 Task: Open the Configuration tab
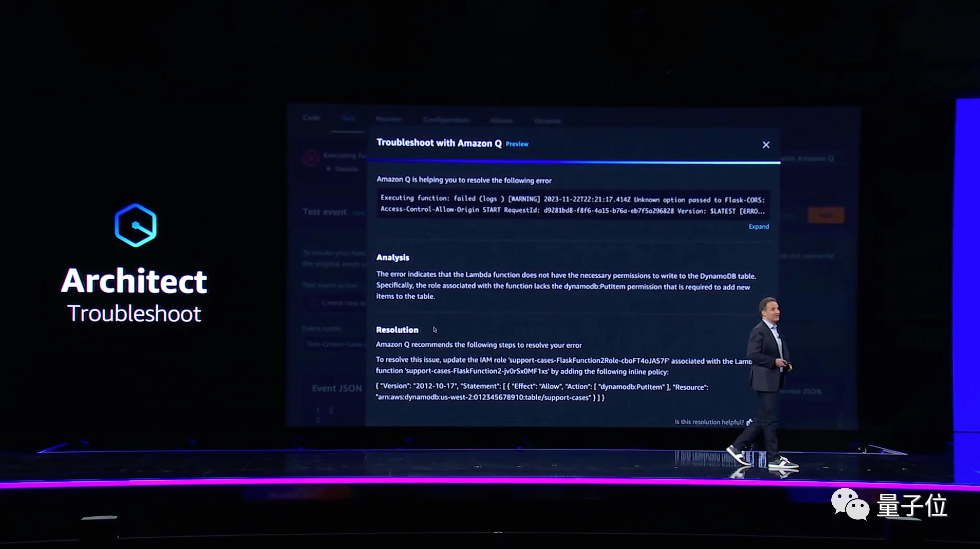pyautogui.click(x=445, y=119)
